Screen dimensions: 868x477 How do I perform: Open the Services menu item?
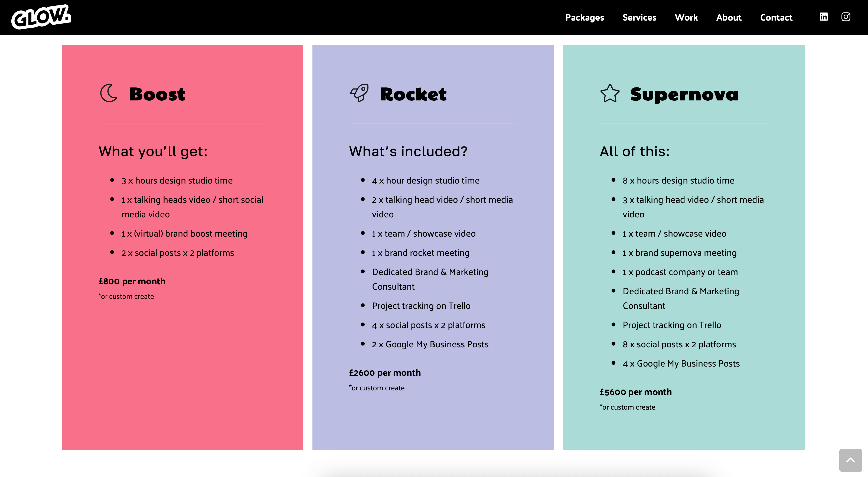click(639, 18)
